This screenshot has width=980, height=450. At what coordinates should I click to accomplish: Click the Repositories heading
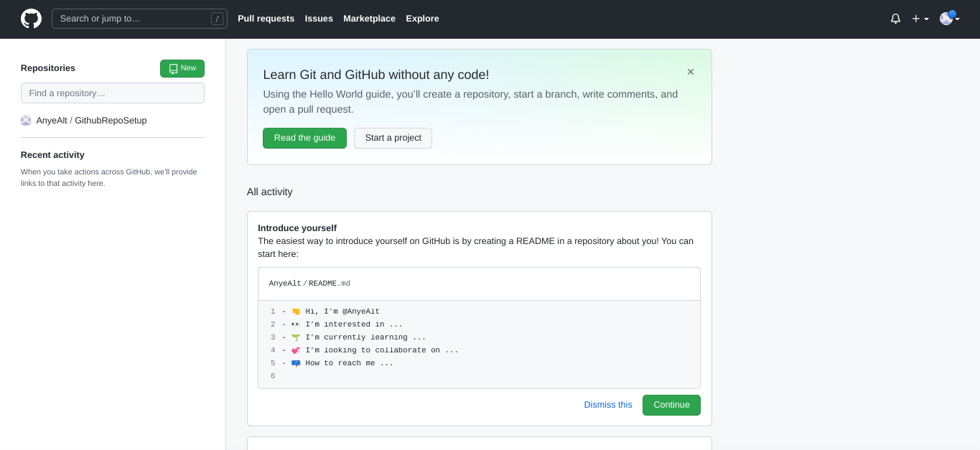point(48,68)
